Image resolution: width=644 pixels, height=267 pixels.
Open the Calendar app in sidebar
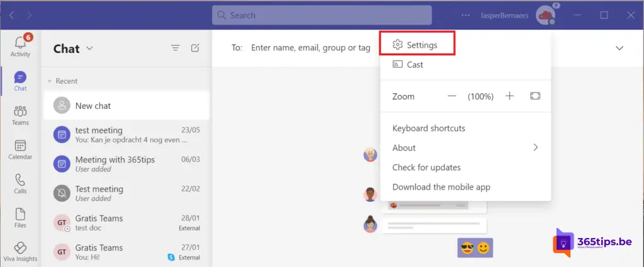pyautogui.click(x=20, y=149)
